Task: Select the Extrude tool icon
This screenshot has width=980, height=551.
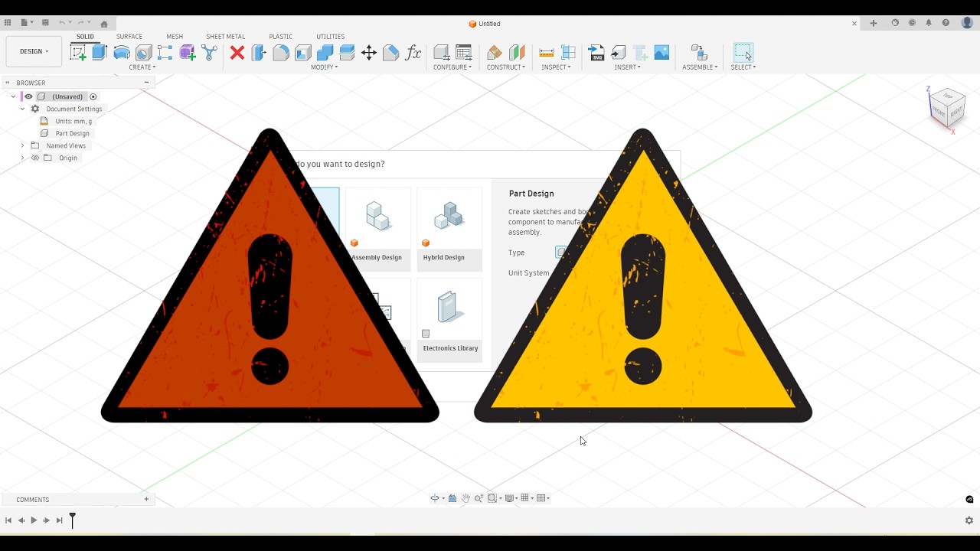Action: point(100,53)
